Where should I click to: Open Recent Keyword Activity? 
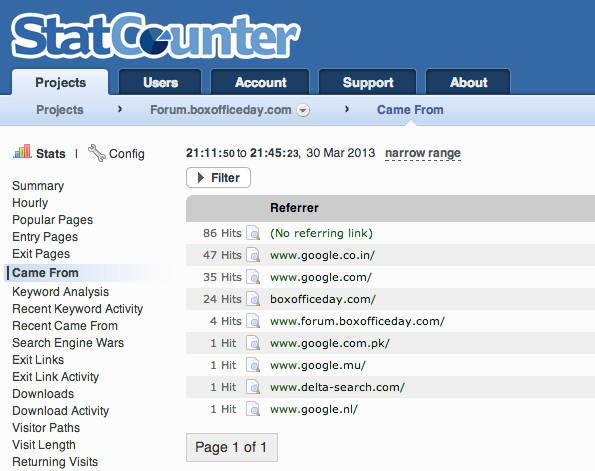77,309
